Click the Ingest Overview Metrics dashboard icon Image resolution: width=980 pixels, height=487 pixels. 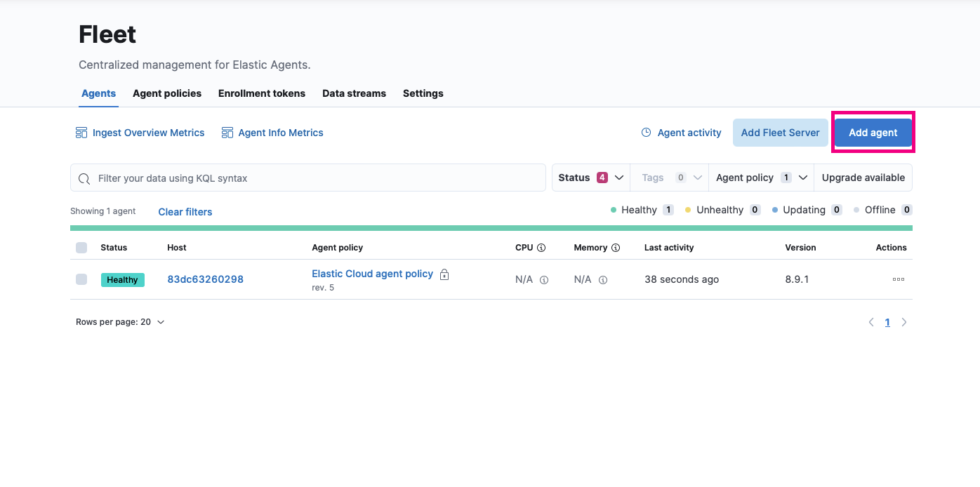tap(81, 133)
